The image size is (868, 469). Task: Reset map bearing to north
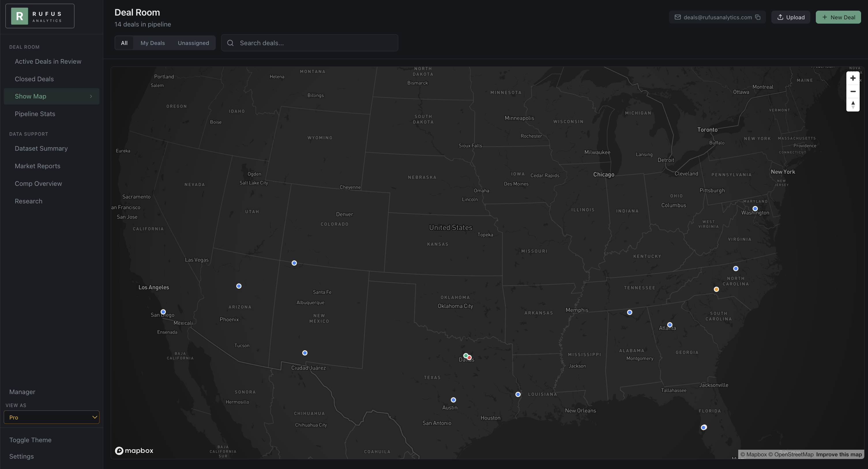[853, 105]
